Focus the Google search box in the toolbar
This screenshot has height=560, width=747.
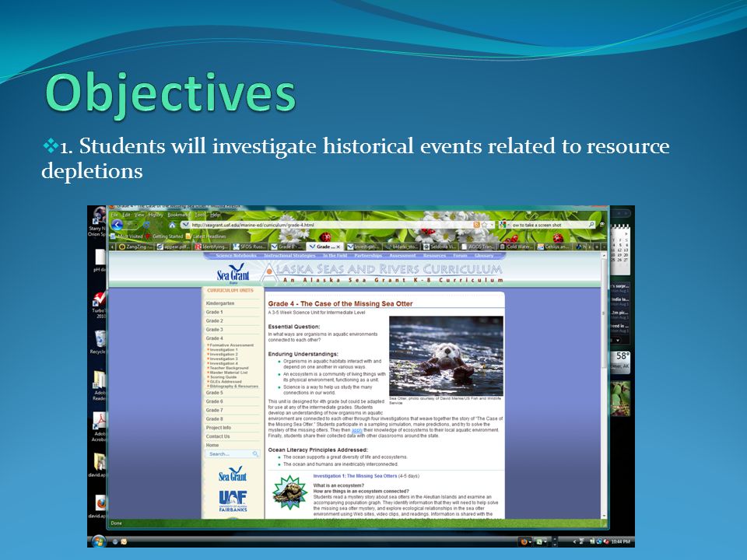(549, 225)
